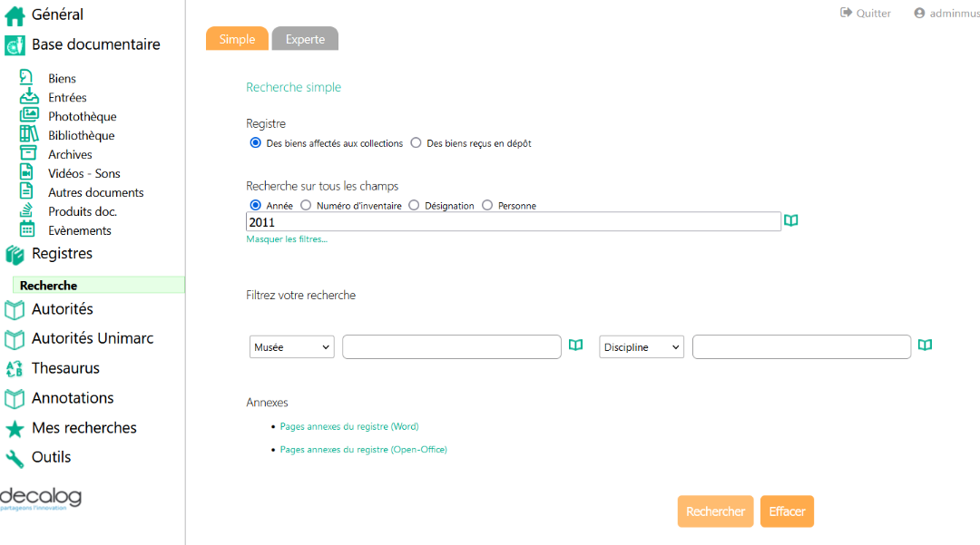The width and height of the screenshot is (980, 545).
Task: Open 'Pages annexes du registre (Word)' link
Action: coord(349,426)
